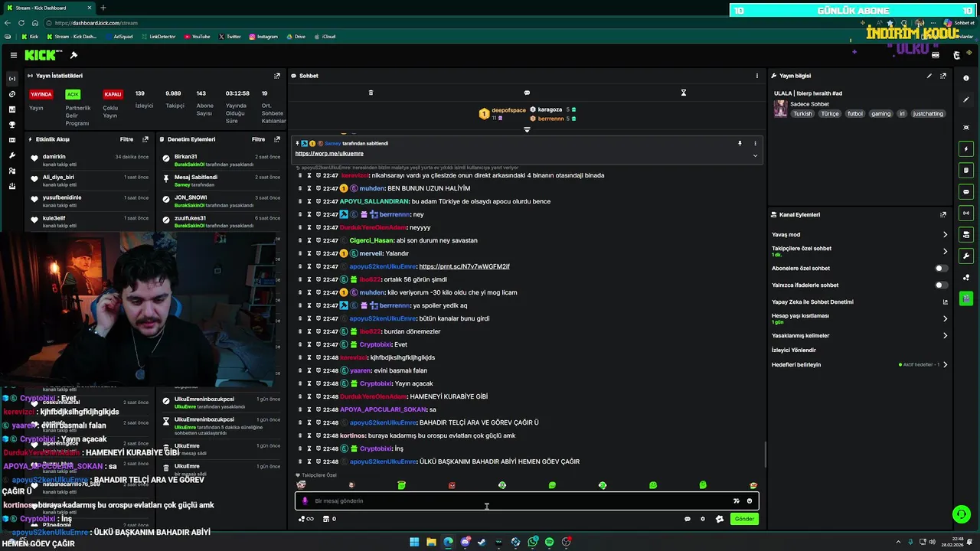Screen dimensions: 980x551
Task: Open the Twitter bookmark
Action: point(230,37)
